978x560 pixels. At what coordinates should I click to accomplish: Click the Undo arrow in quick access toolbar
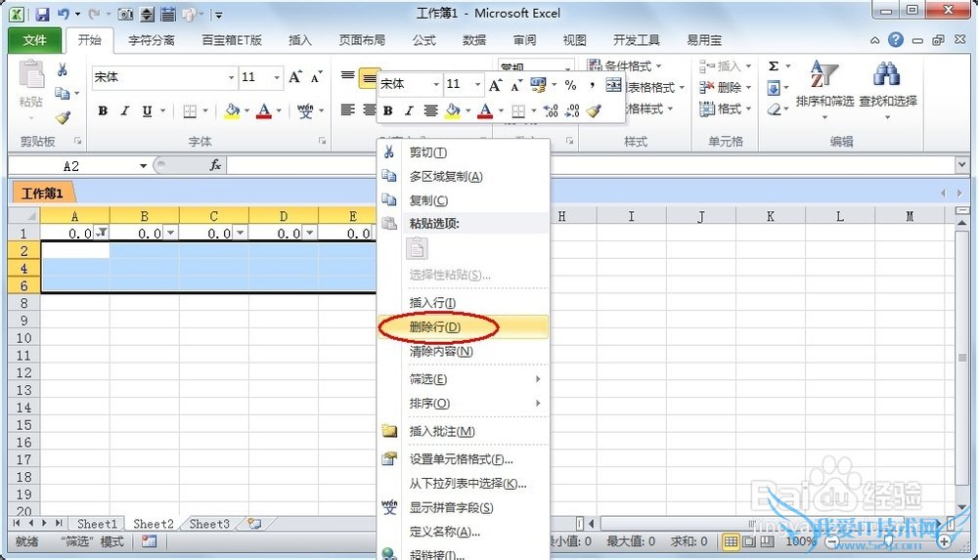[63, 14]
